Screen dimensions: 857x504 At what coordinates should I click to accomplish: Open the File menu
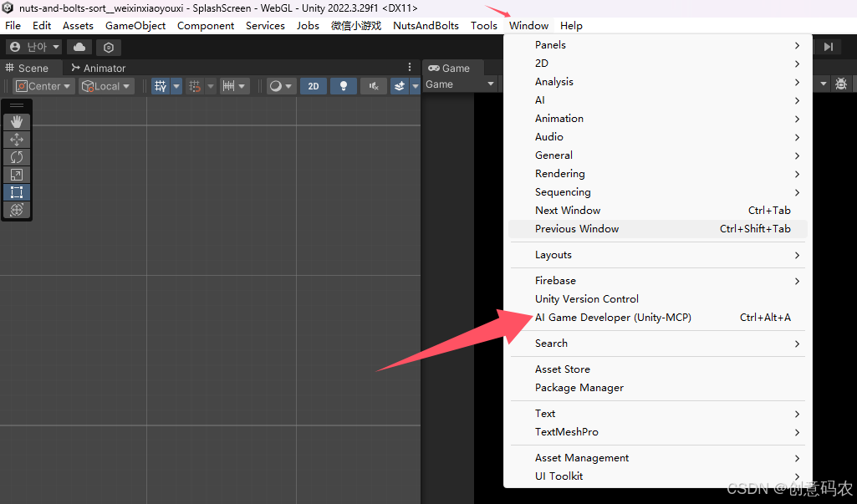tap(13, 26)
